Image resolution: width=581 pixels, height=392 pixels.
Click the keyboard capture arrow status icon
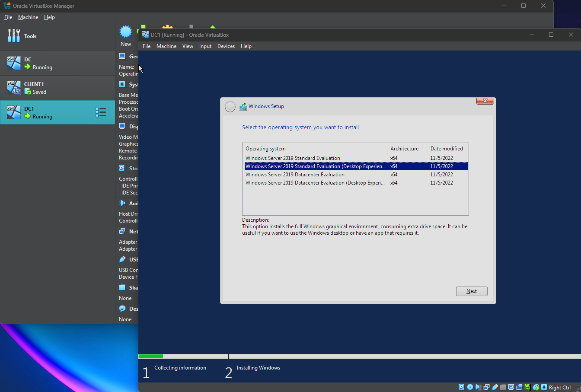coord(544,387)
